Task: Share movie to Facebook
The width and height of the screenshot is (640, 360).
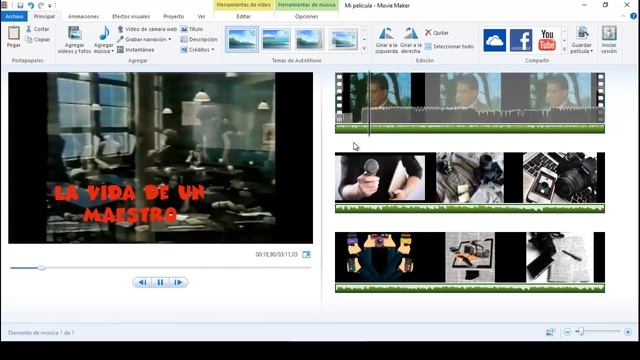Action: point(521,40)
